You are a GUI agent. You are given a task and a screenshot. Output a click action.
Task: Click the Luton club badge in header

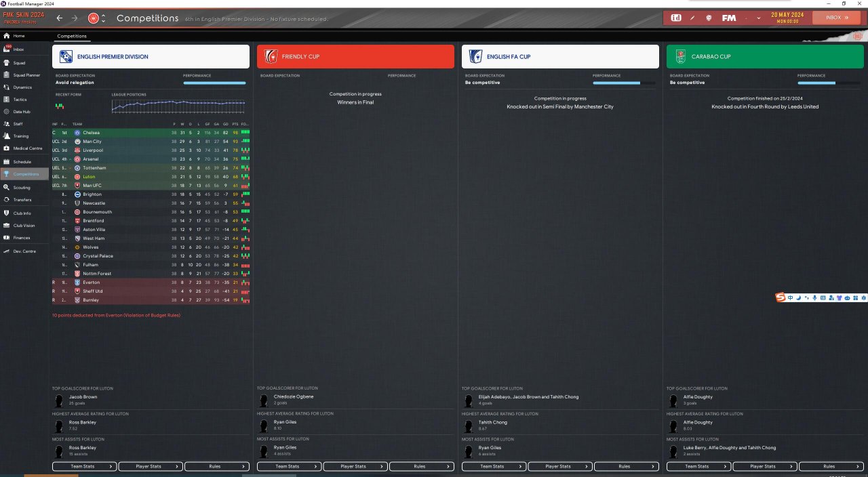(94, 18)
